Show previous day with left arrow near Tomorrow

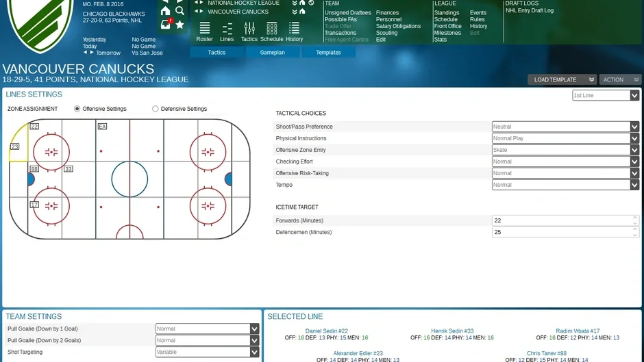point(86,53)
